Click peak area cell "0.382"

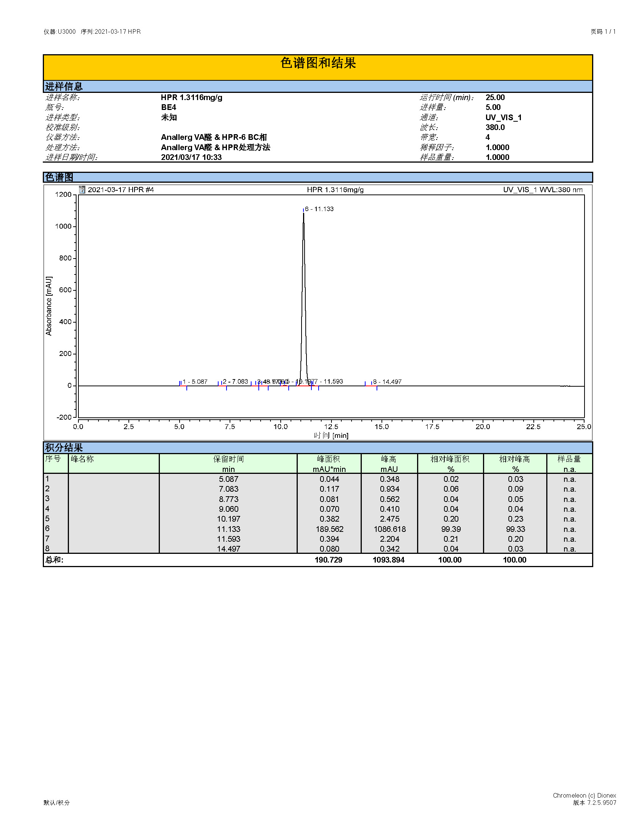pyautogui.click(x=330, y=519)
